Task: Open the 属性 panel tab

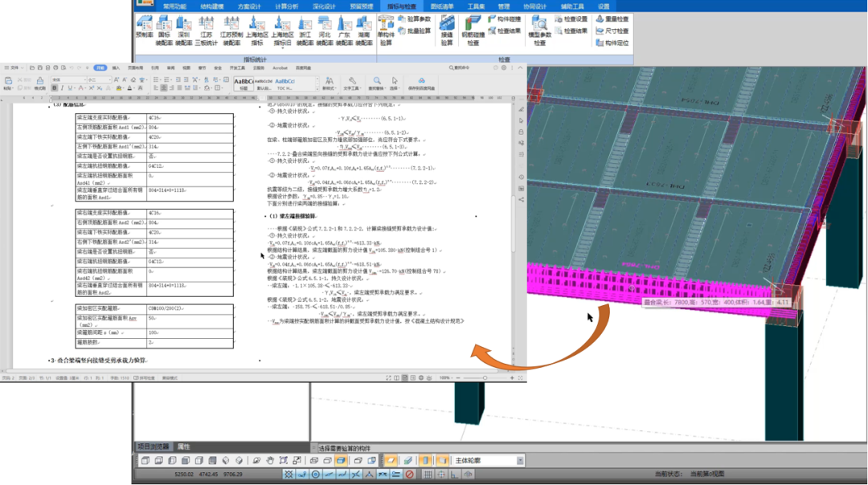Action: [x=183, y=446]
